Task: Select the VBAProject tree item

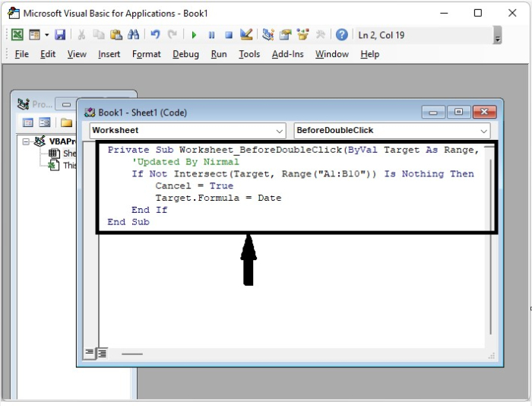Action: 62,141
